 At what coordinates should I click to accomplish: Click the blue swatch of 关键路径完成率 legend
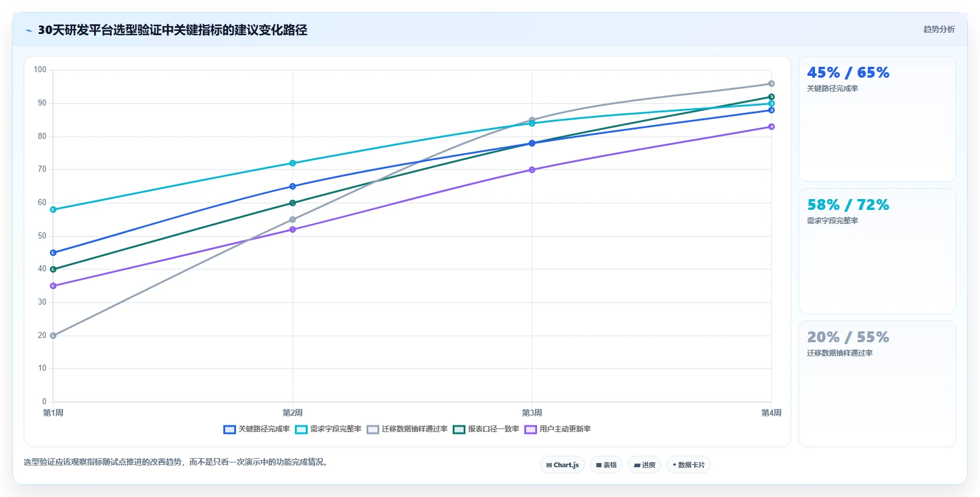pyautogui.click(x=229, y=430)
